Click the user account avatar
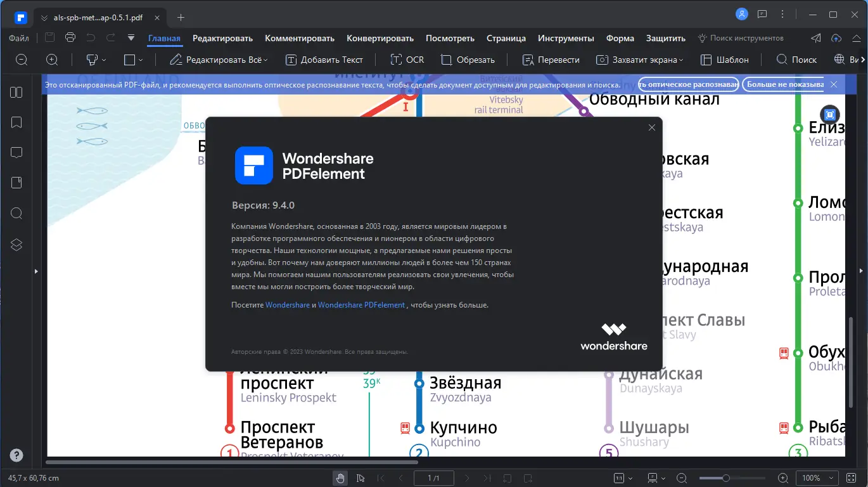 [741, 14]
